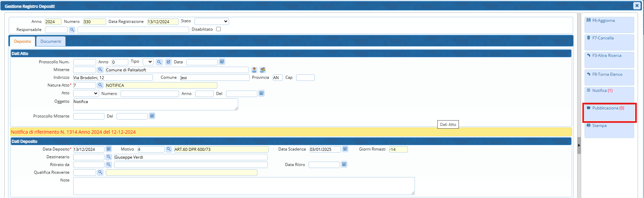
Task: Open the calendar for Data Scadenza
Action: 345,149
